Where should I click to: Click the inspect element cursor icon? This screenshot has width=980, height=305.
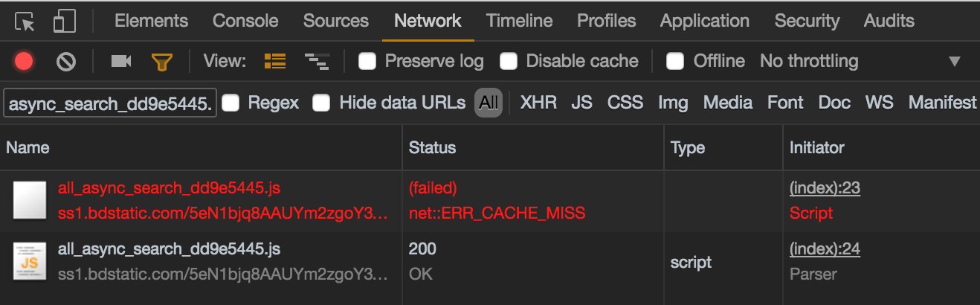[25, 22]
